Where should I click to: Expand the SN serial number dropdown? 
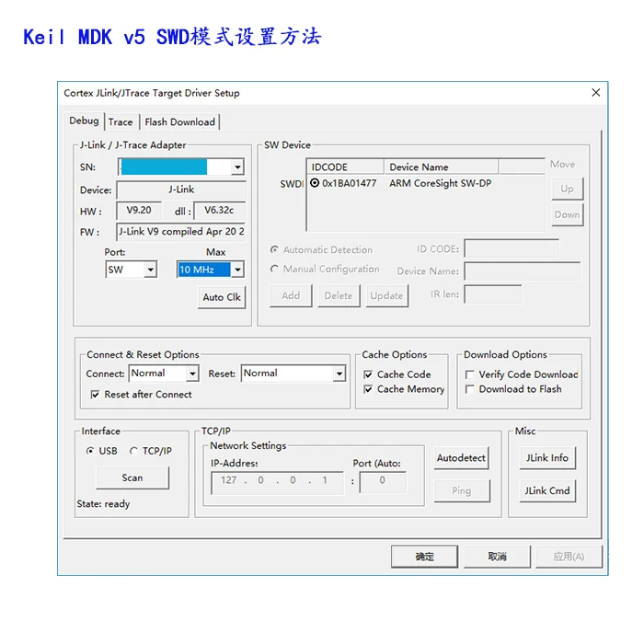(237, 167)
